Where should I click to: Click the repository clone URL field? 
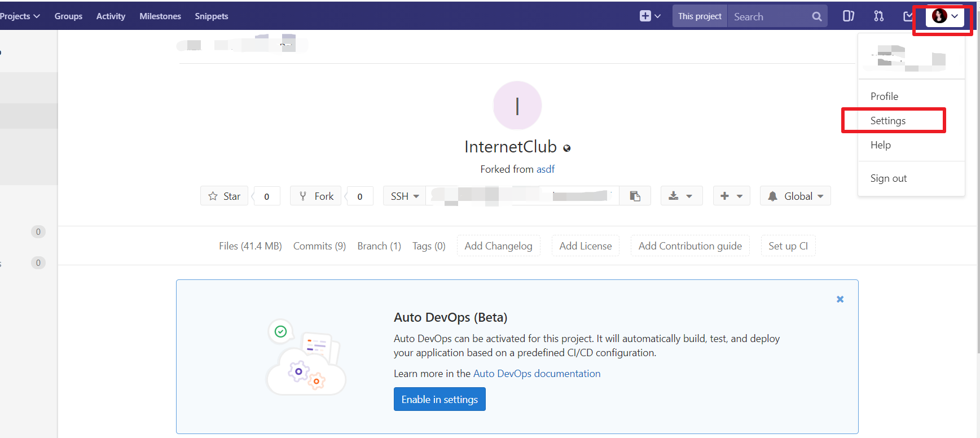click(522, 196)
